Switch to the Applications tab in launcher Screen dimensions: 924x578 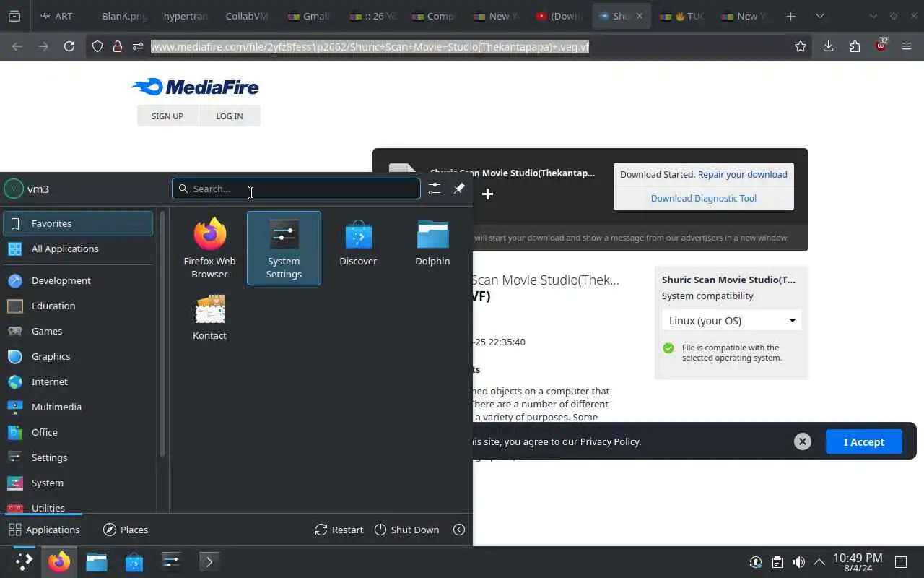(44, 530)
